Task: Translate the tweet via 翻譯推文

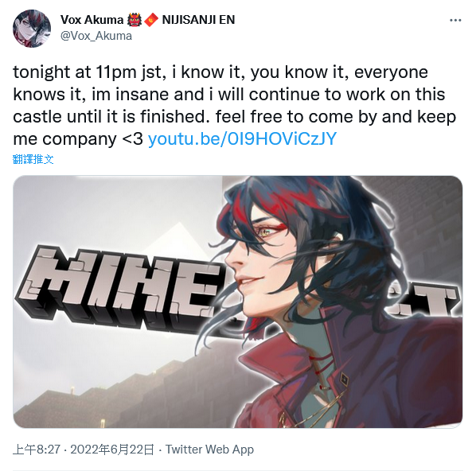Action: tap(33, 159)
